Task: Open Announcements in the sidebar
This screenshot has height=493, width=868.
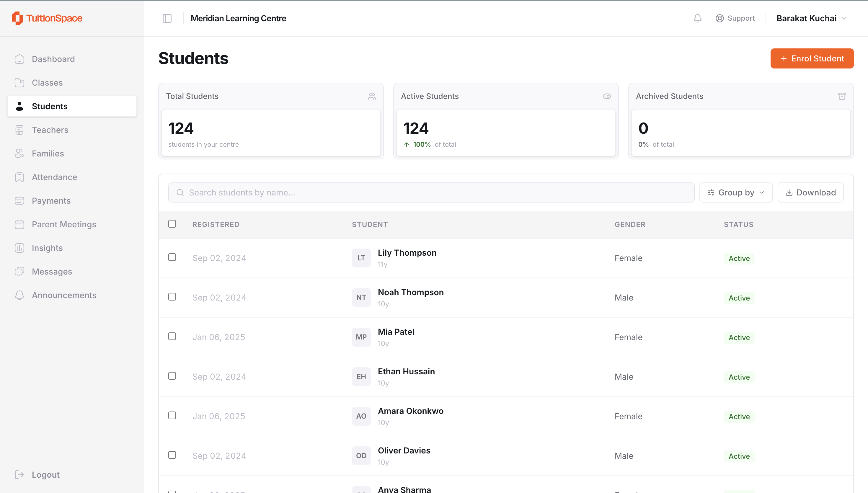Action: pyautogui.click(x=72, y=295)
